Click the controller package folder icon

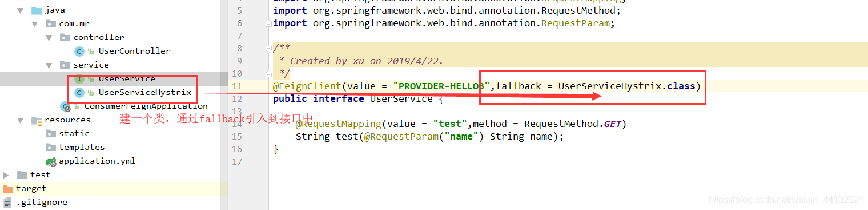[65, 37]
